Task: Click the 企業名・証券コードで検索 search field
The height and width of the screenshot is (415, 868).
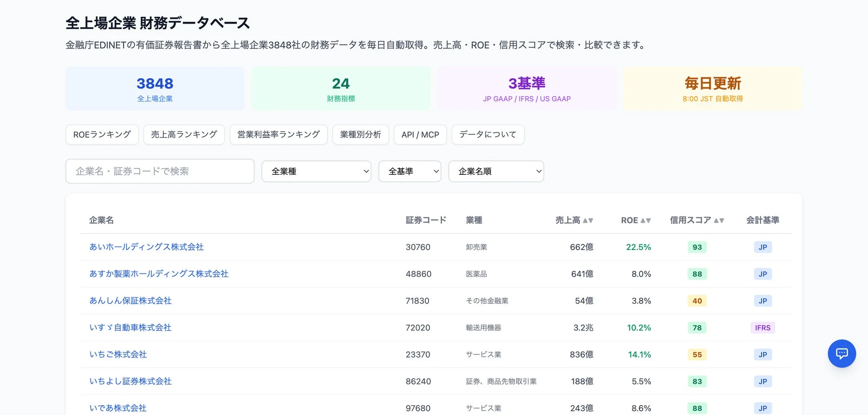Action: click(x=159, y=171)
